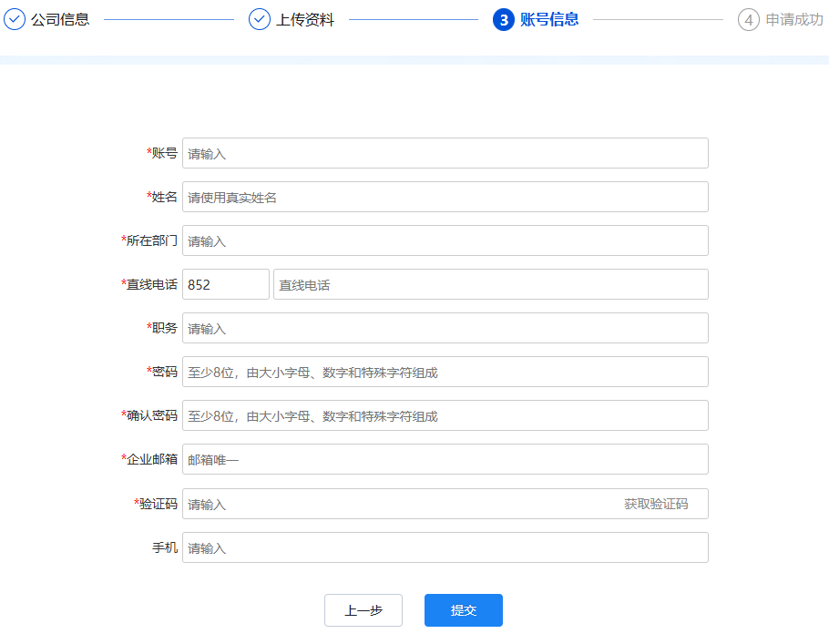This screenshot has width=829, height=644.
Task: Click the *直线电话 field label
Action: pyautogui.click(x=149, y=284)
